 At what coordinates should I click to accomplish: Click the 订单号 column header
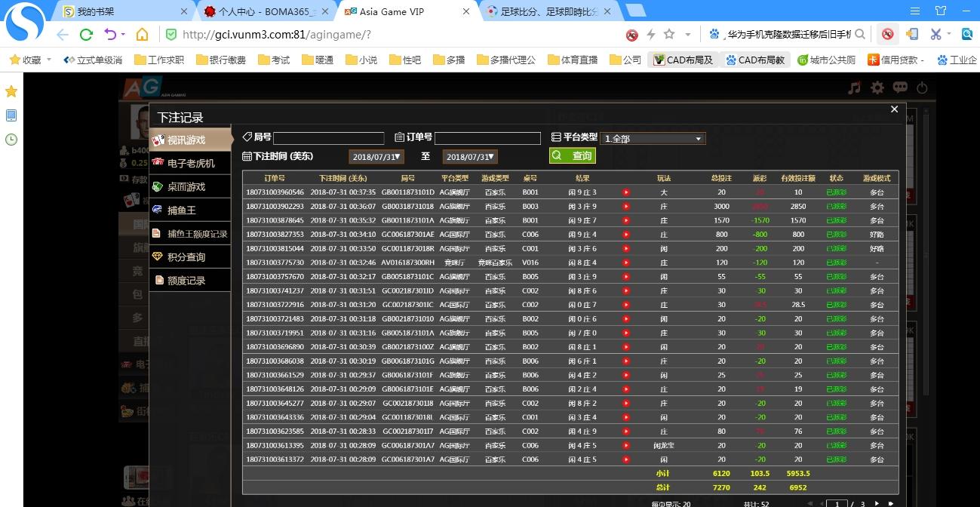275,178
